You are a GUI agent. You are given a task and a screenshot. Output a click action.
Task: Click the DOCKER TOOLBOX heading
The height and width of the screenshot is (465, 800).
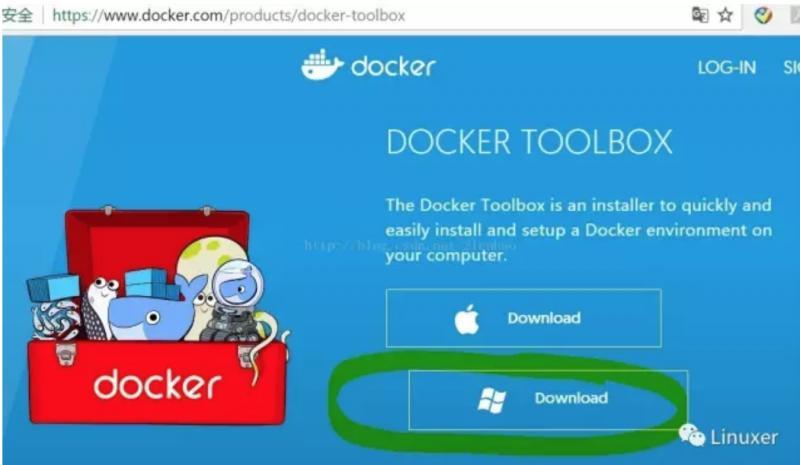(x=529, y=142)
